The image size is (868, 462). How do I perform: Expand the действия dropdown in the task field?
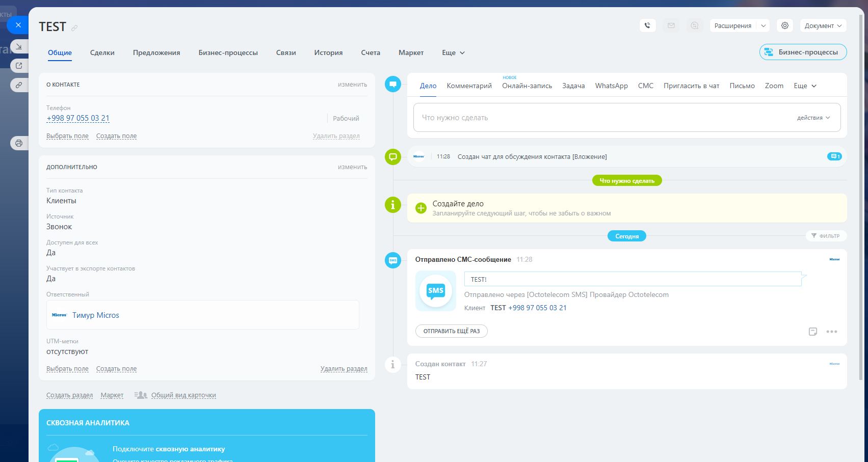coord(813,118)
